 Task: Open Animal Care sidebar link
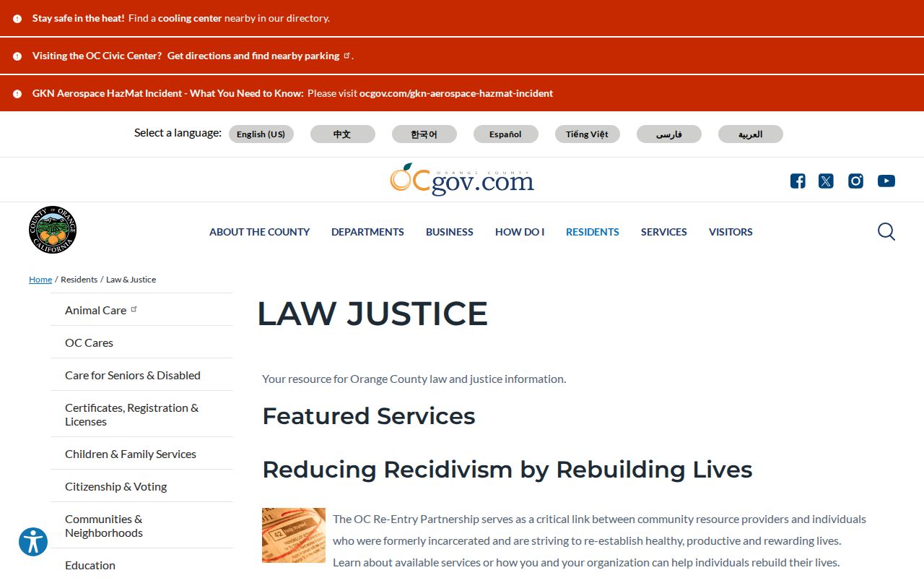[141, 310]
